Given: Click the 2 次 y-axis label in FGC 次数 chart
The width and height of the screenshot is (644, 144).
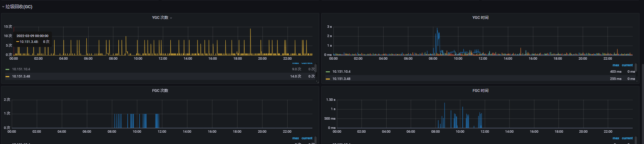Looking at the screenshot, I should point(7,100).
